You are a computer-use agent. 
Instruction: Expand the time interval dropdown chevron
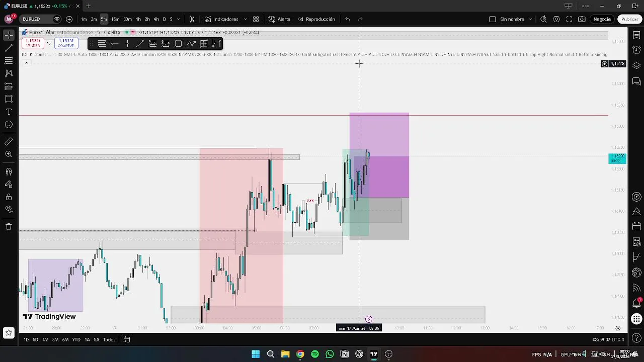(179, 19)
